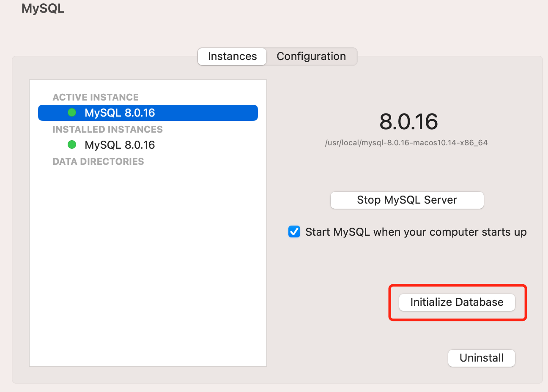The height and width of the screenshot is (392, 548).
Task: Click the MySQL pane title
Action: coord(43,9)
